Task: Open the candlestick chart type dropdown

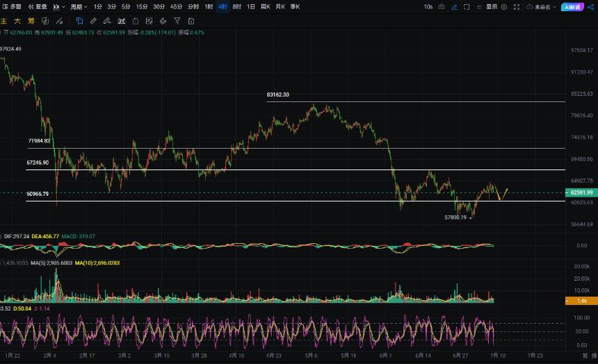Action: (x=58, y=7)
